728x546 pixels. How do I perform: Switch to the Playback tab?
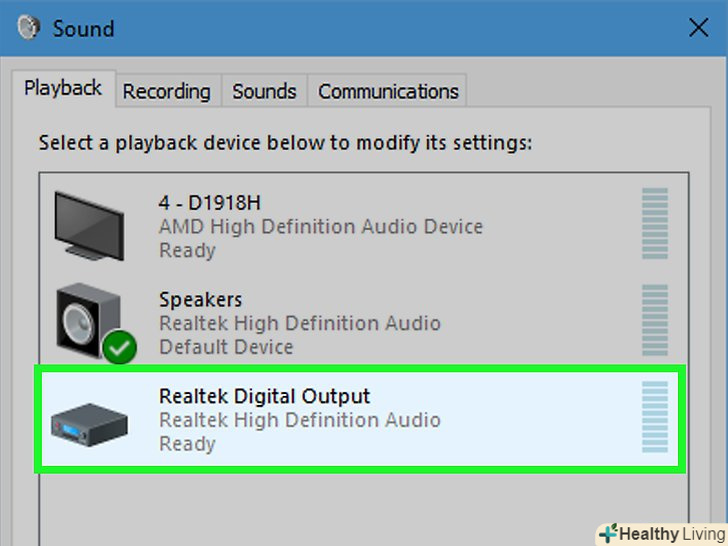(x=63, y=89)
